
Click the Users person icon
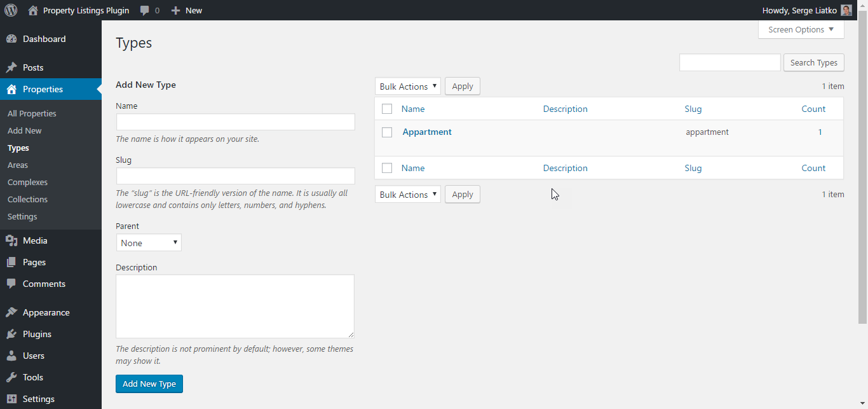pyautogui.click(x=11, y=356)
